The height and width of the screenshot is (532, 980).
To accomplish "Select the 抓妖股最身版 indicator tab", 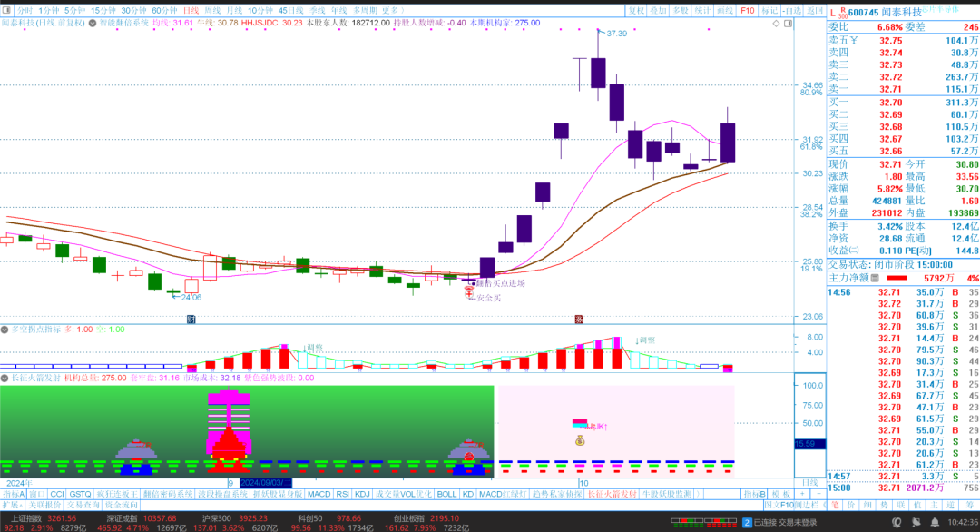I will [x=279, y=494].
